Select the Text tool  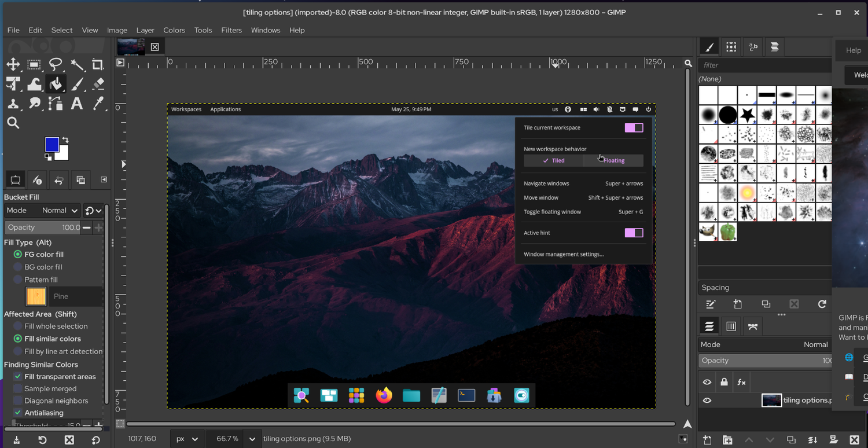pyautogui.click(x=77, y=104)
